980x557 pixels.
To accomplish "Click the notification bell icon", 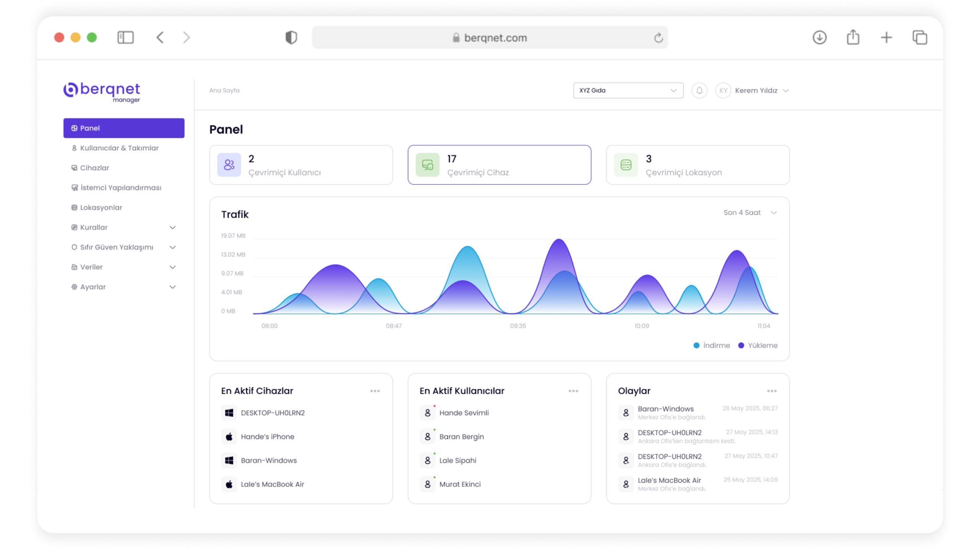I will [699, 90].
